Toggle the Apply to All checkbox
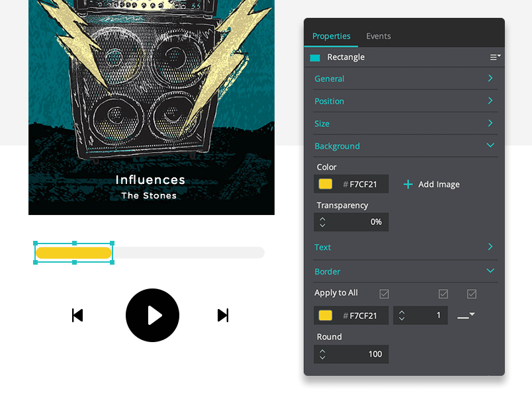 coord(384,294)
